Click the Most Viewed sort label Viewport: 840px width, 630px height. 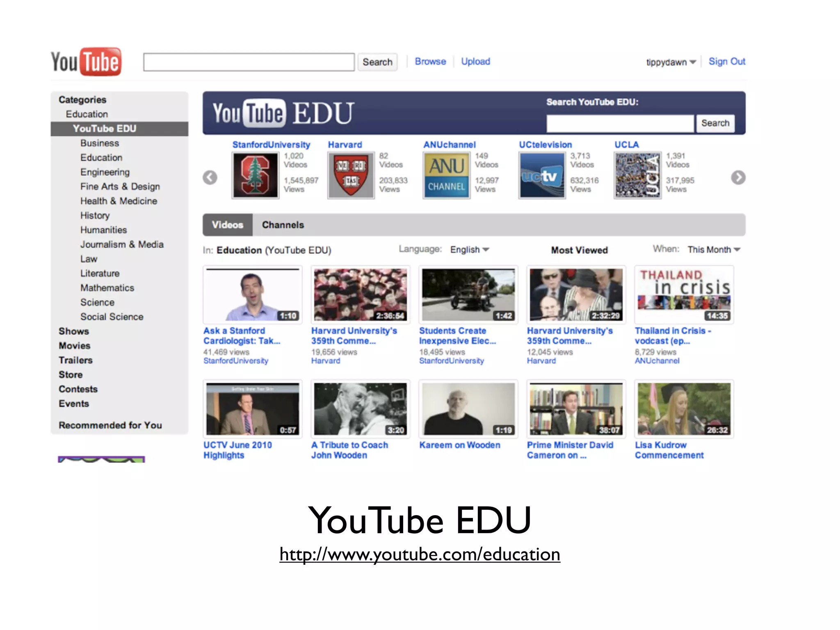[580, 250]
